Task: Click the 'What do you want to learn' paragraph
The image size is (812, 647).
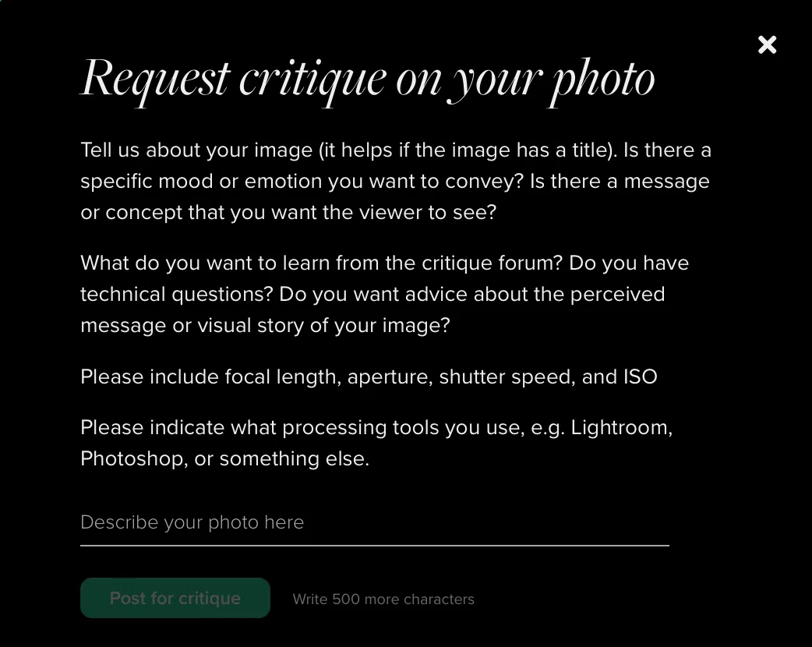Action: coord(385,294)
